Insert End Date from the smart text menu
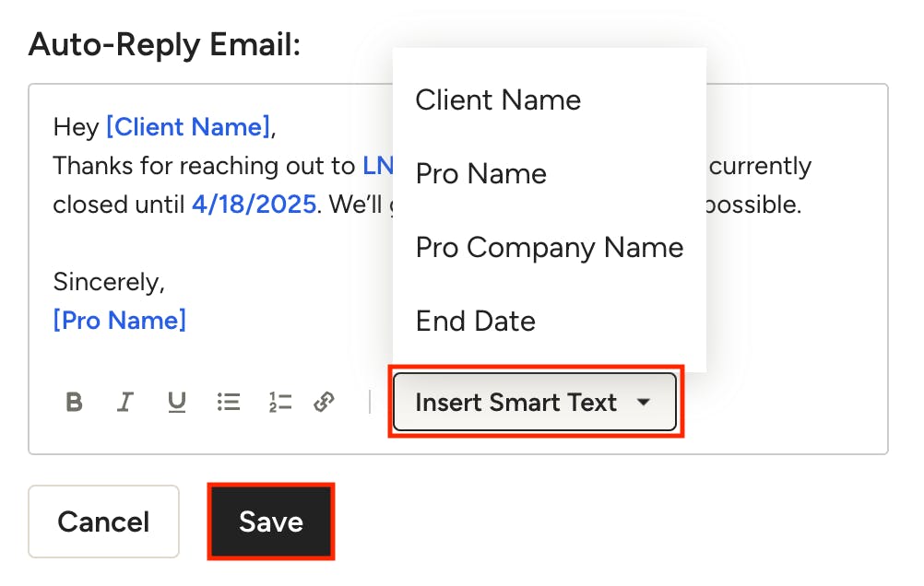Screen dimensions: 924x586 [475, 322]
